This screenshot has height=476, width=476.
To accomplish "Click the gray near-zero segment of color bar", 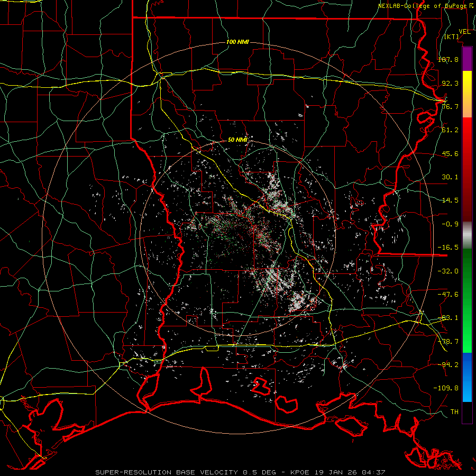I will point(467,235).
